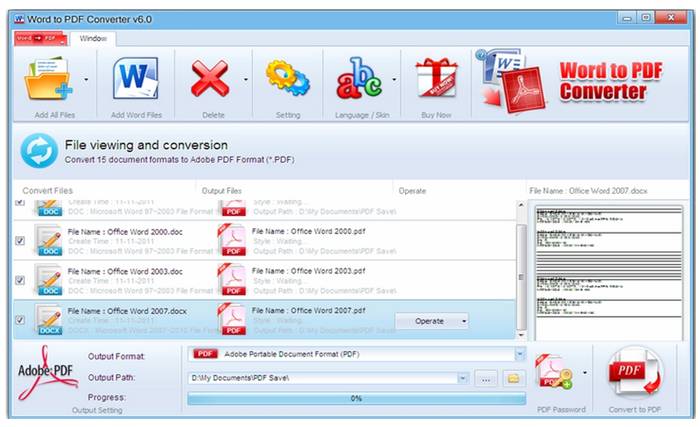Click the blue refresh conversion icon

(x=39, y=151)
